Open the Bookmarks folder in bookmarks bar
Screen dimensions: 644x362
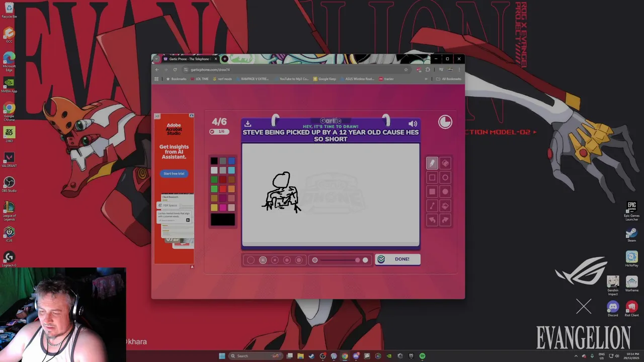(x=176, y=79)
